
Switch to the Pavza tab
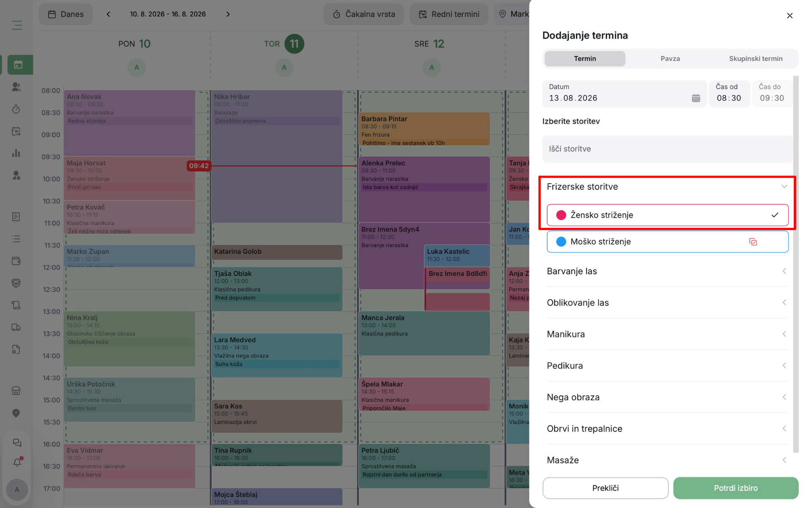pyautogui.click(x=670, y=59)
